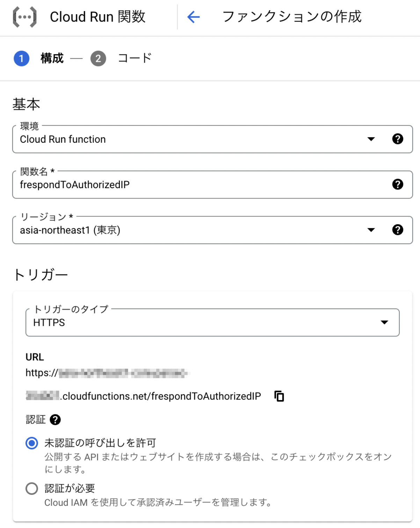Open help for the リージョン field
Screen dimensions: 420x528
(x=398, y=230)
